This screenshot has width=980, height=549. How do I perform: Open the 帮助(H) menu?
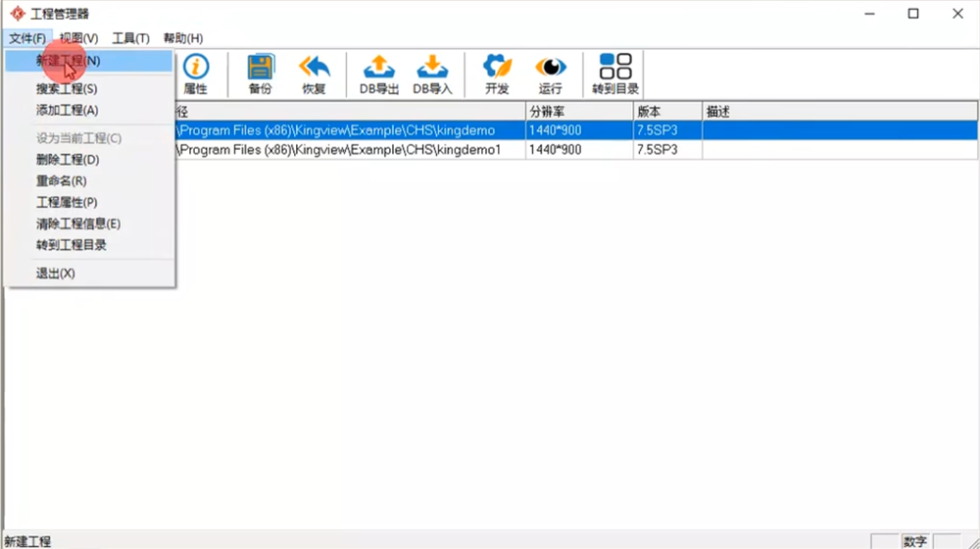coord(183,38)
